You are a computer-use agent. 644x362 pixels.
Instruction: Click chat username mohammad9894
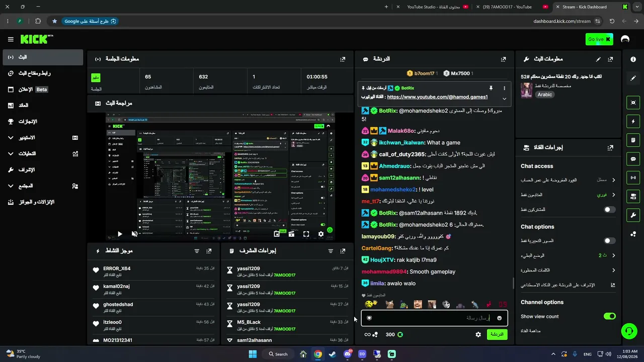383,271
